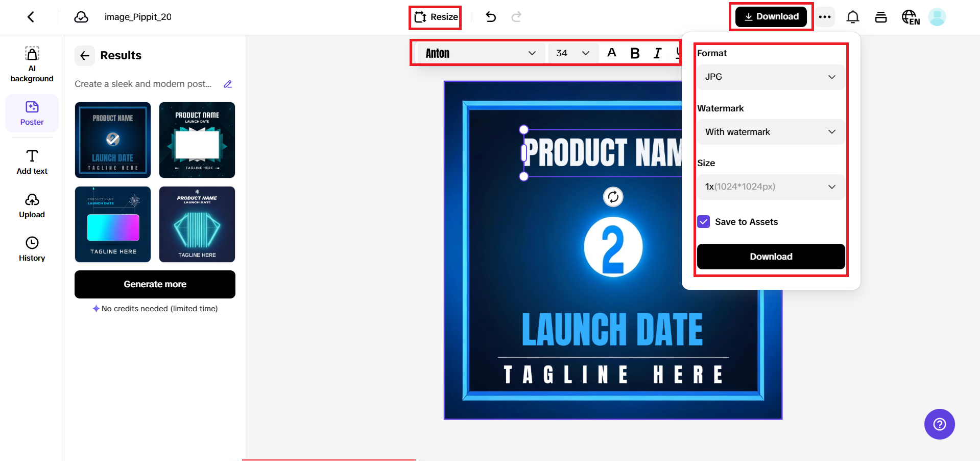Toggle bold formatting on the text
Image resolution: width=980 pixels, height=461 pixels.
pos(634,53)
